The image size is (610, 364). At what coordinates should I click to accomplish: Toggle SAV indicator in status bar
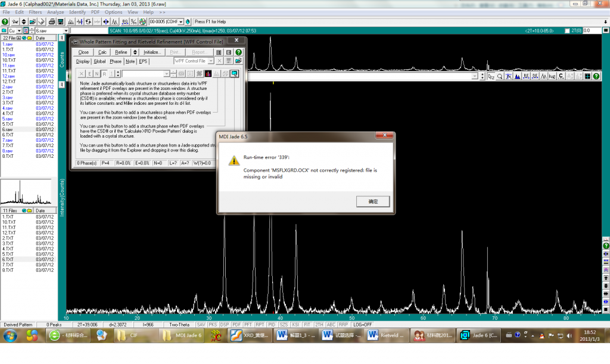pos(201,325)
